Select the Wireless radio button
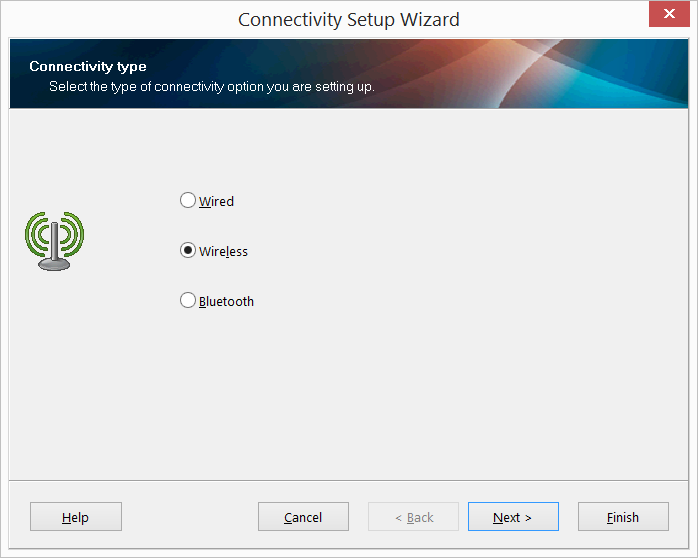The width and height of the screenshot is (698, 558). click(188, 251)
